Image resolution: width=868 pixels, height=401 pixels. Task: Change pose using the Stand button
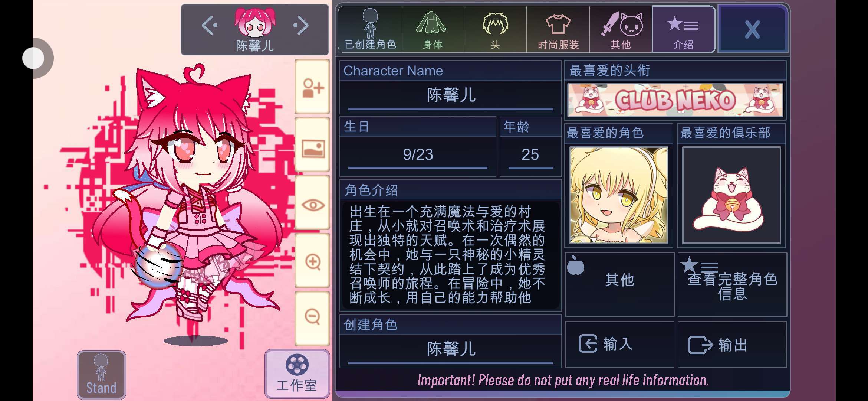pos(101,374)
